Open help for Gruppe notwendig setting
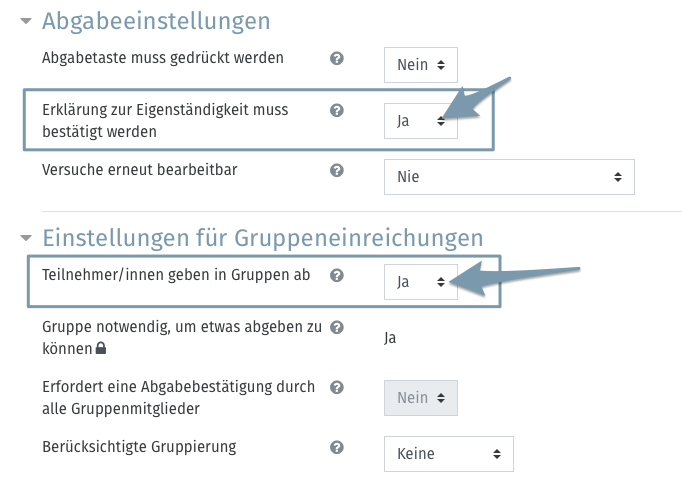682x486 pixels. click(337, 327)
